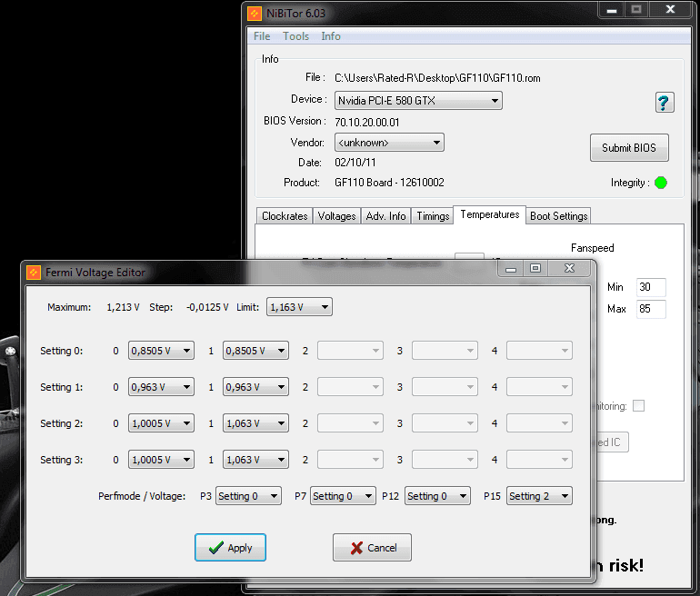Viewport: 700px width, 596px height.
Task: Open the File menu
Action: [x=262, y=36]
